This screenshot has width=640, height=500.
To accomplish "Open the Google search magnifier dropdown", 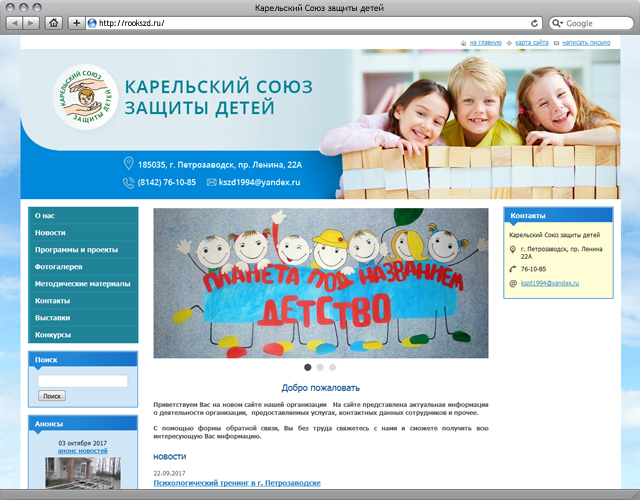I will tap(557, 23).
